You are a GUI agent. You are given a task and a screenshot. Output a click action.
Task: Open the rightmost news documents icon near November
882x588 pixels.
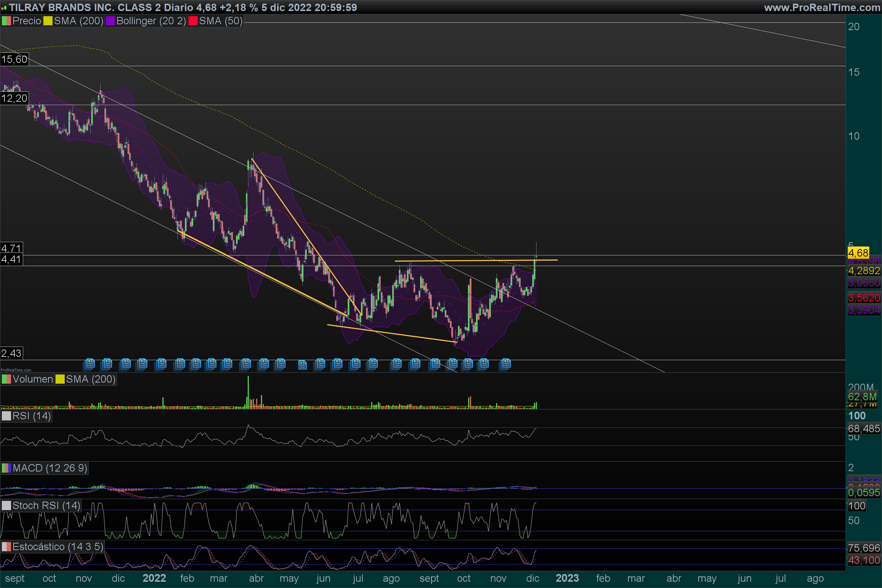506,363
